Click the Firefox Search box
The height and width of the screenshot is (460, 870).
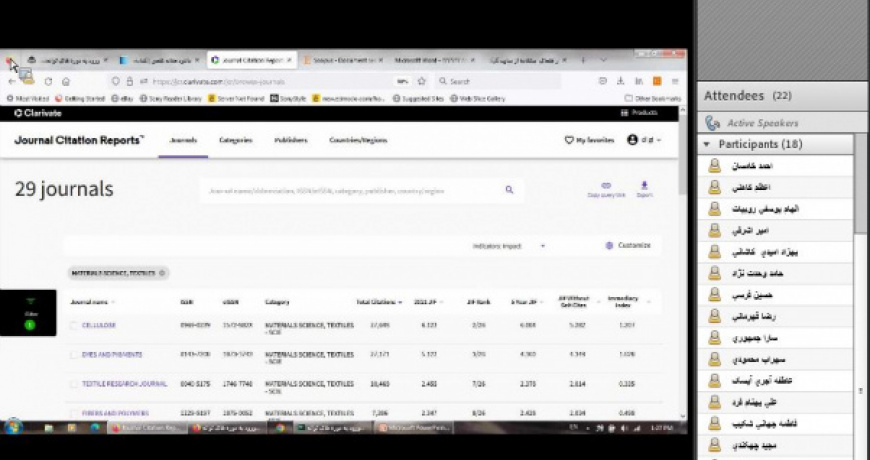tap(498, 81)
